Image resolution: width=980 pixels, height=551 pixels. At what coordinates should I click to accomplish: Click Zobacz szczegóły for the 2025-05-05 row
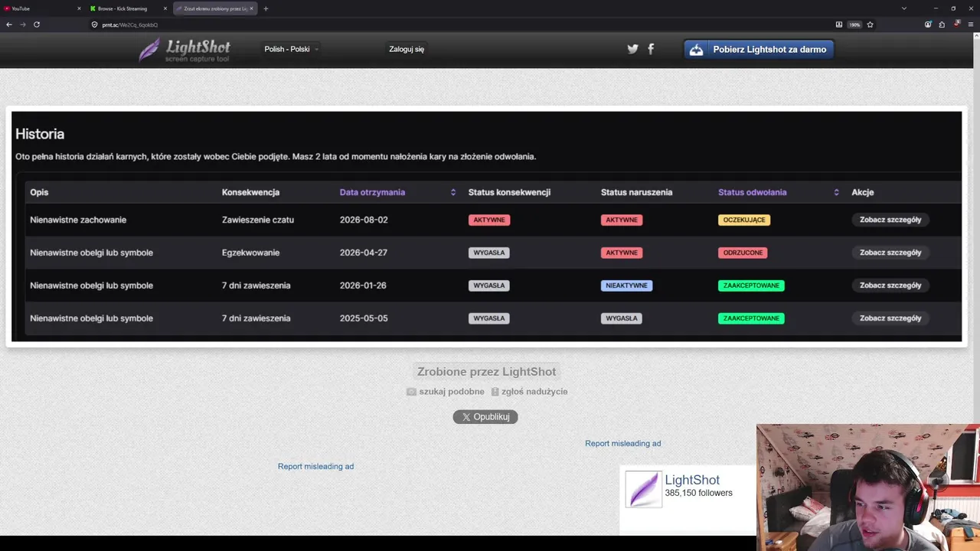[x=890, y=318]
